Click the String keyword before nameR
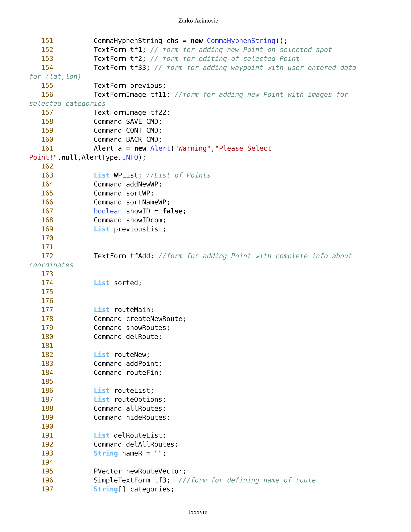This screenshot has width=411, height=532. [106, 453]
